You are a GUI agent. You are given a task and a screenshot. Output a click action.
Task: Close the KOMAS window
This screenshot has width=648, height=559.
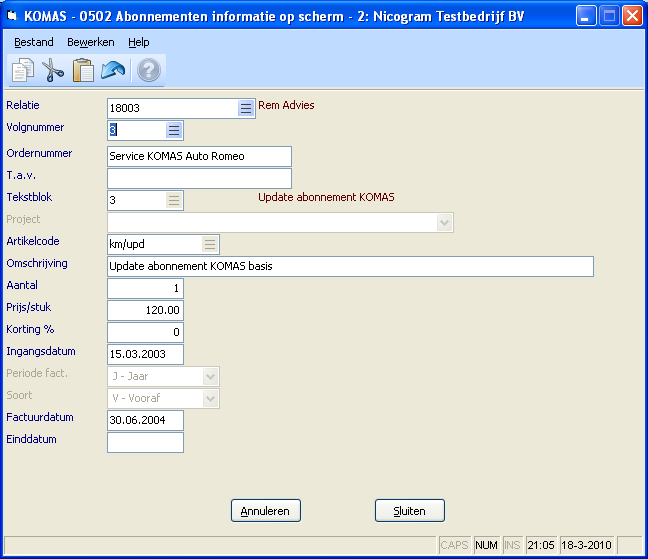632,16
